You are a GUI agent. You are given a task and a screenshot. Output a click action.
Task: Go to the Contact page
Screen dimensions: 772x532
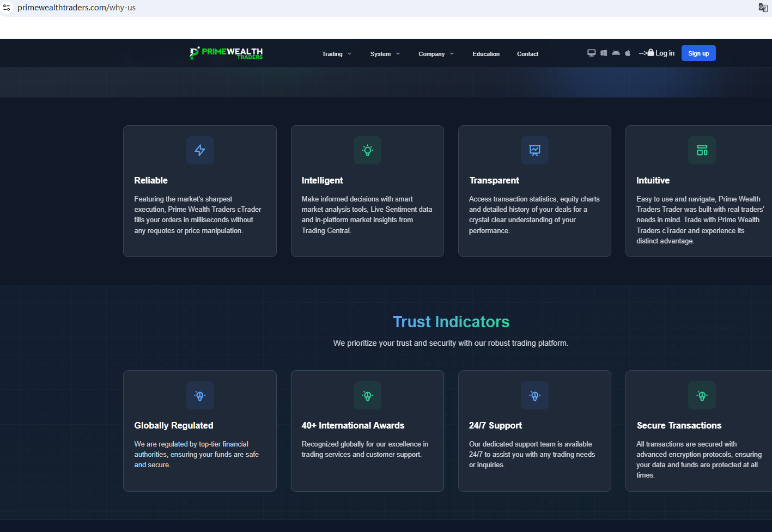pyautogui.click(x=527, y=54)
